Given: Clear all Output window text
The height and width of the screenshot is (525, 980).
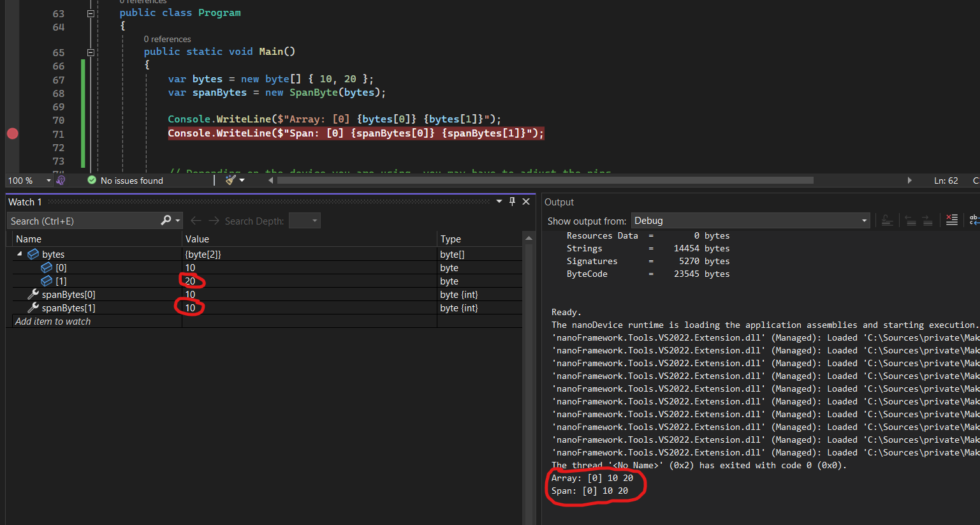Looking at the screenshot, I should coord(951,220).
